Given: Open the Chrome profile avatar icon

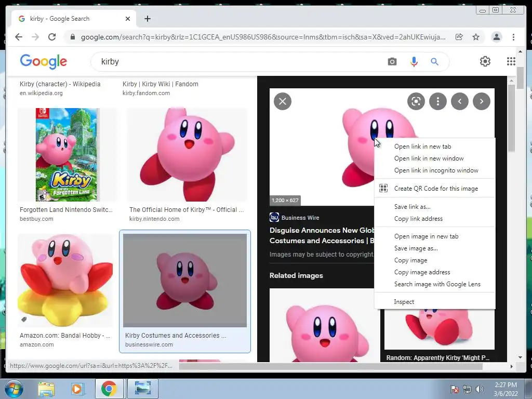Looking at the screenshot, I should coord(496,37).
